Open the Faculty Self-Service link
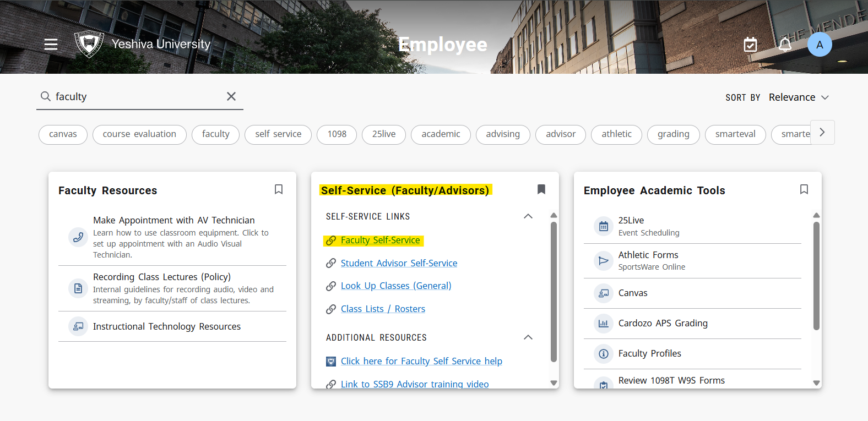 [x=380, y=240]
